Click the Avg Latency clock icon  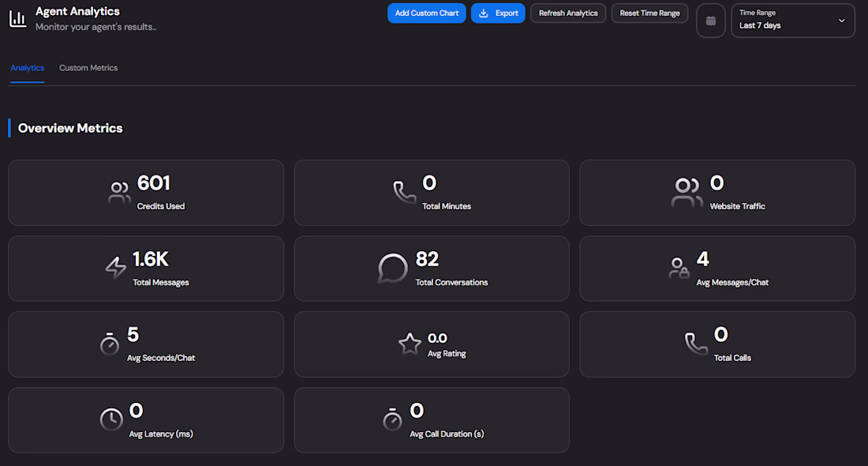tap(111, 419)
